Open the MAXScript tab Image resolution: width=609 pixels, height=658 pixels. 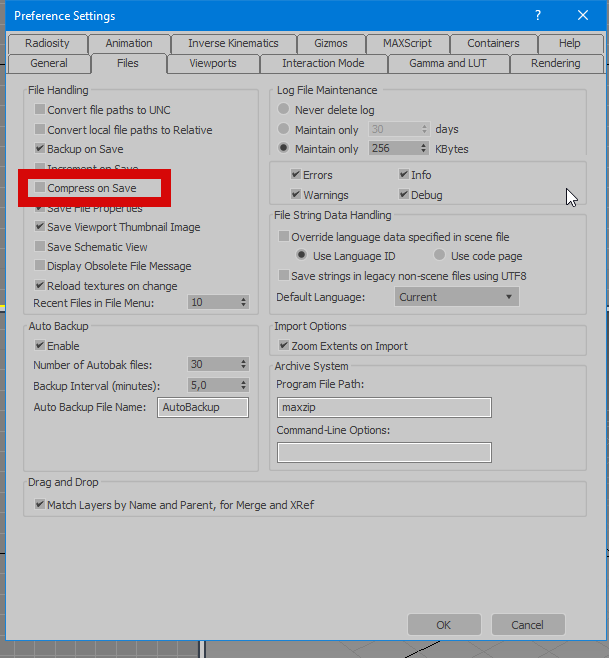(407, 43)
